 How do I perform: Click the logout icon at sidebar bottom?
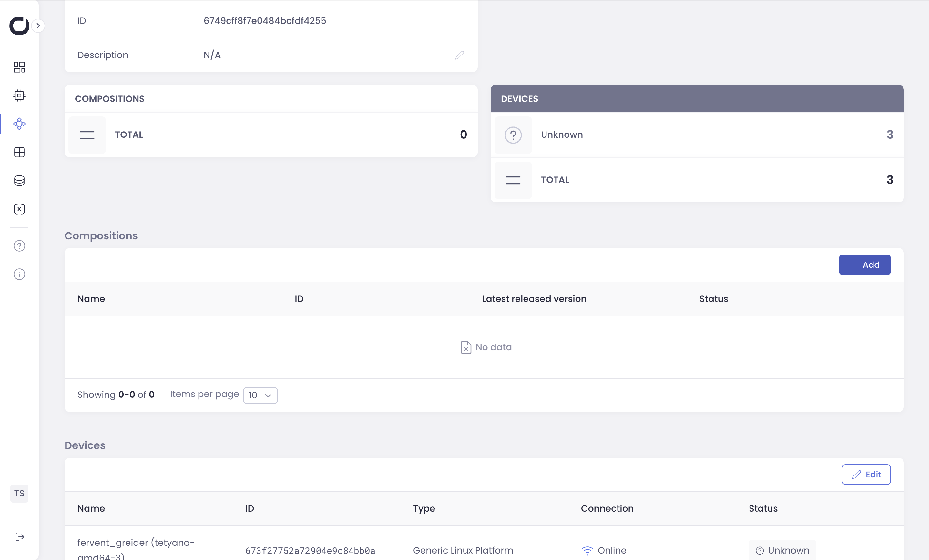point(20,537)
